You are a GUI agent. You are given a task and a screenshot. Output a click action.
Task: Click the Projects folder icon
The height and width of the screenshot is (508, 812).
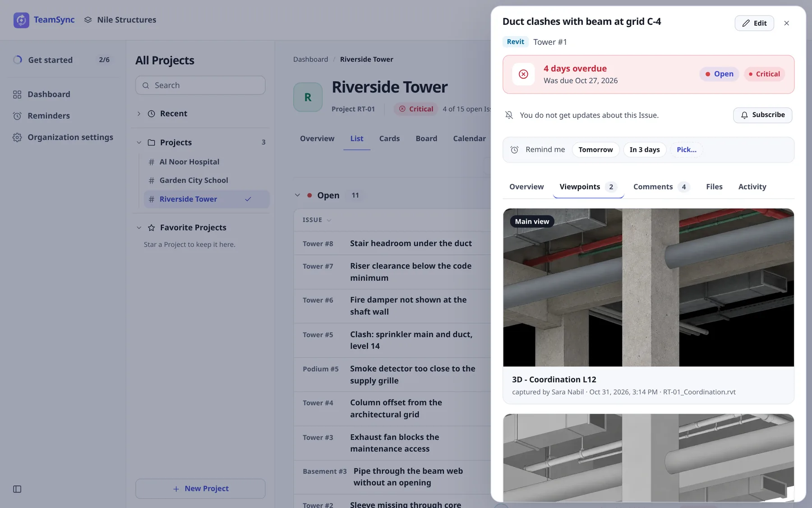click(x=152, y=143)
